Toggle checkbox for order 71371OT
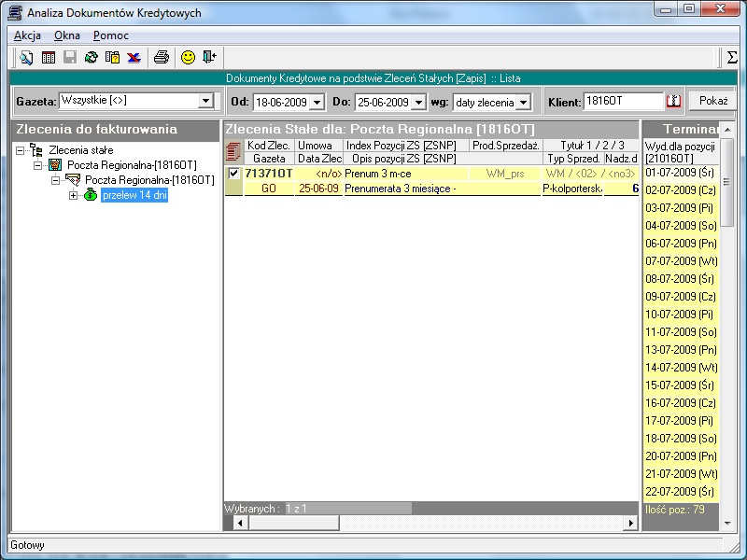The width and height of the screenshot is (747, 560). click(x=233, y=174)
